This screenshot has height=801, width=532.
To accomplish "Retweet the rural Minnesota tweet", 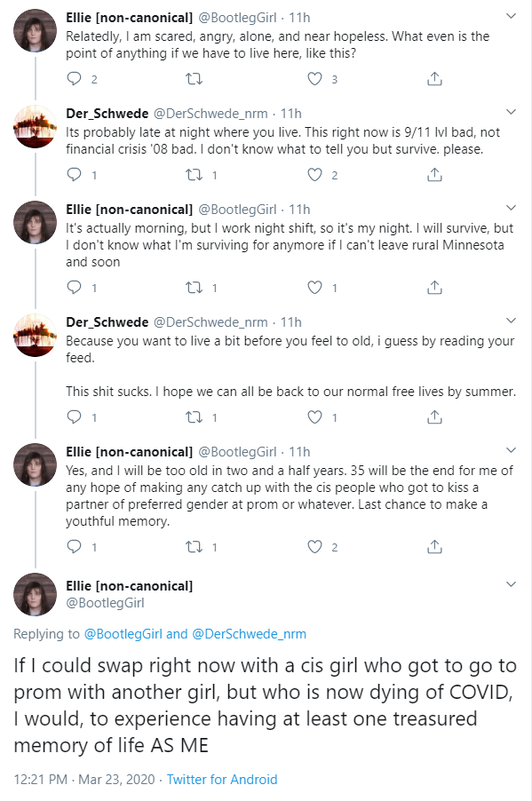I will [194, 288].
